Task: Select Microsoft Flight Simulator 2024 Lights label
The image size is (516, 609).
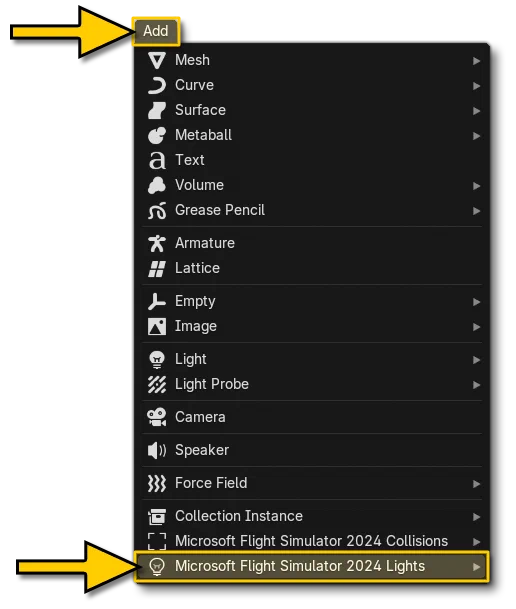Action: [x=300, y=566]
